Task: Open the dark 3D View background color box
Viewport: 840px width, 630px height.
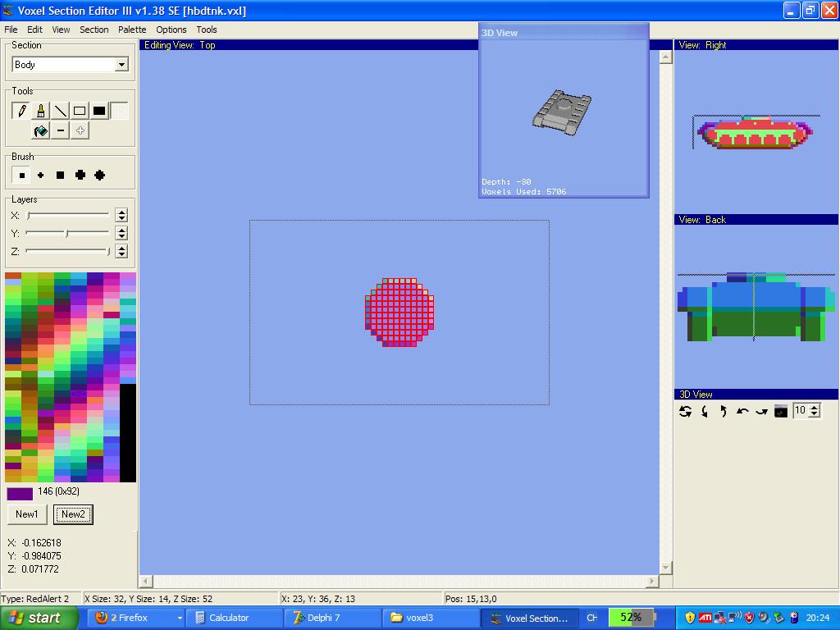Action: pyautogui.click(x=781, y=412)
